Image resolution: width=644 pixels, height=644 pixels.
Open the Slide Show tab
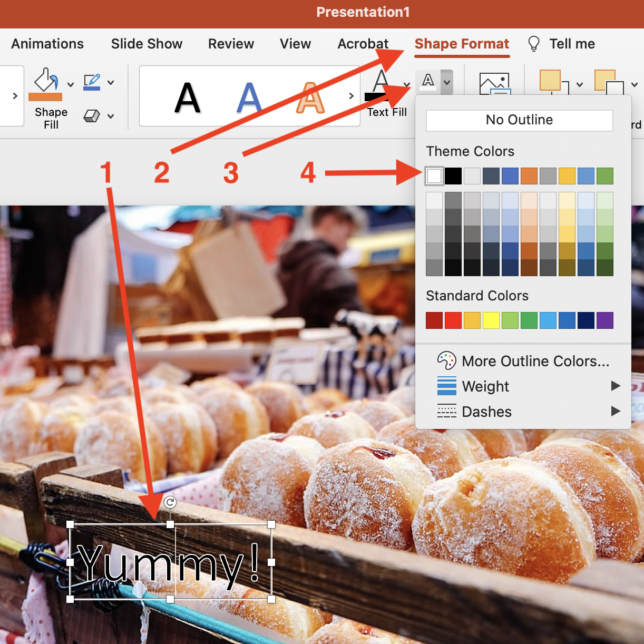(147, 44)
